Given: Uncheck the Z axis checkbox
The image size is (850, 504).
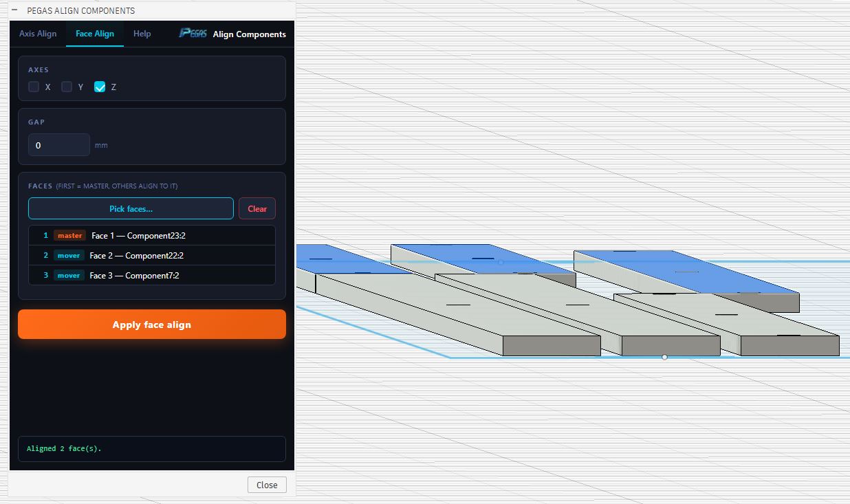Looking at the screenshot, I should [x=100, y=87].
